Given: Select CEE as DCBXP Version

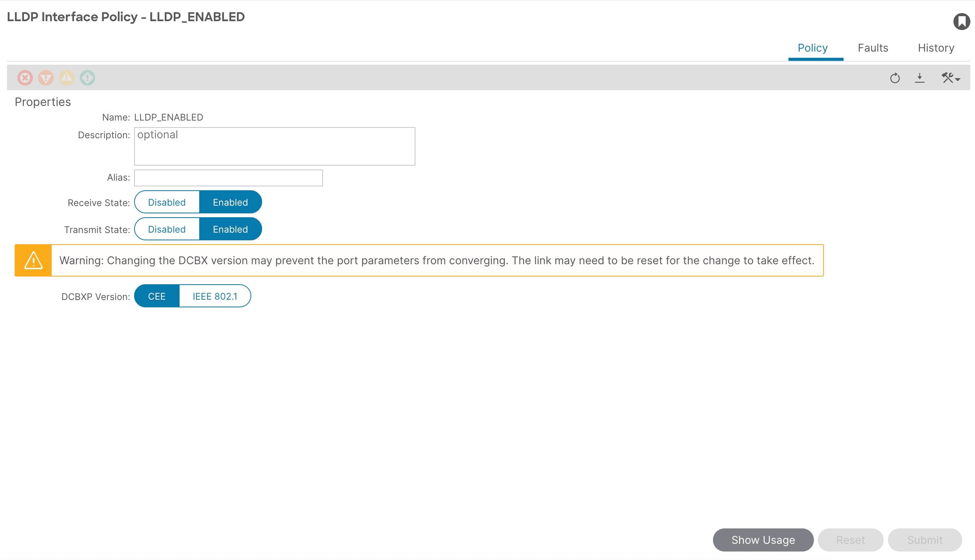Looking at the screenshot, I should (x=156, y=296).
